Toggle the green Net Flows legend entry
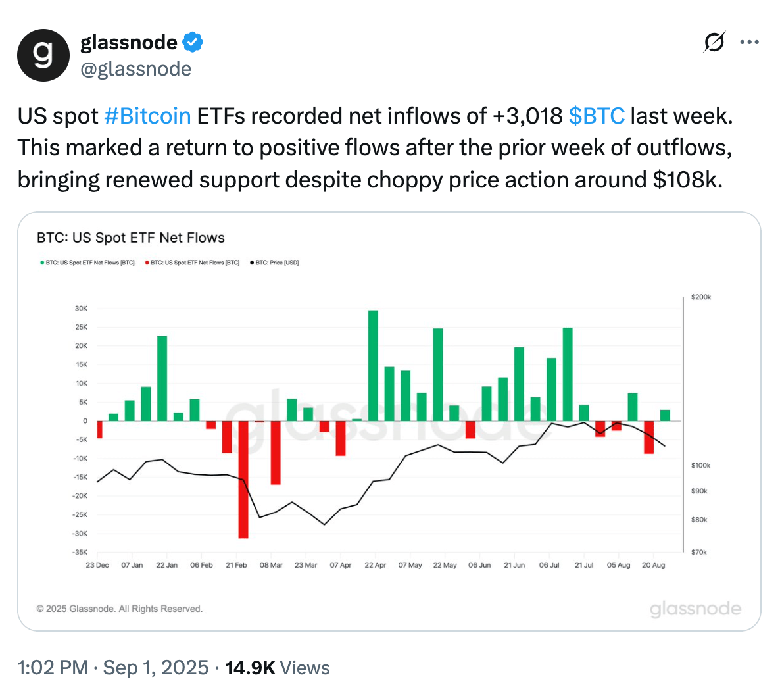 coord(87,262)
